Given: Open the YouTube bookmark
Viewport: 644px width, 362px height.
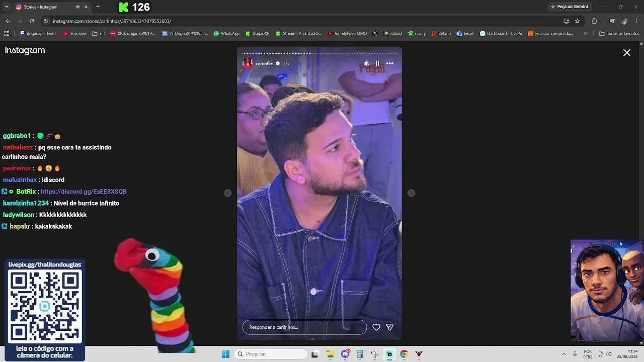Looking at the screenshot, I should [x=74, y=34].
